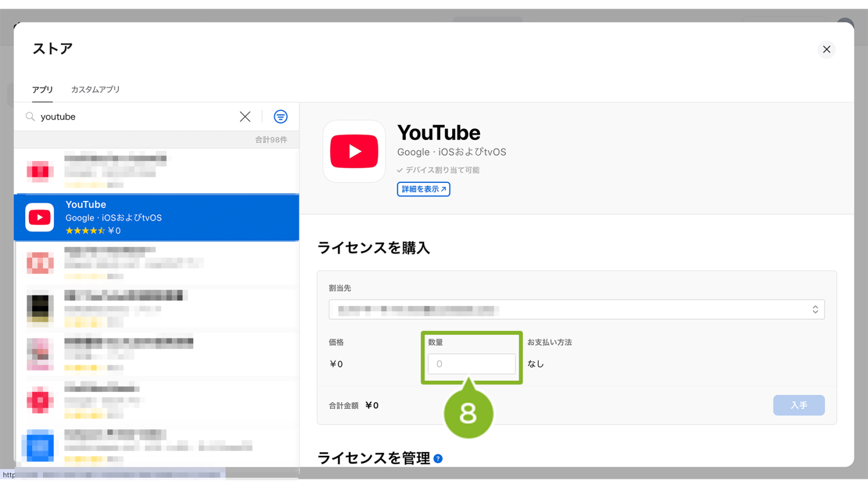Image resolution: width=868 pixels, height=488 pixels.
Task: Click YouTube icon in the selected result row
Action: click(40, 217)
